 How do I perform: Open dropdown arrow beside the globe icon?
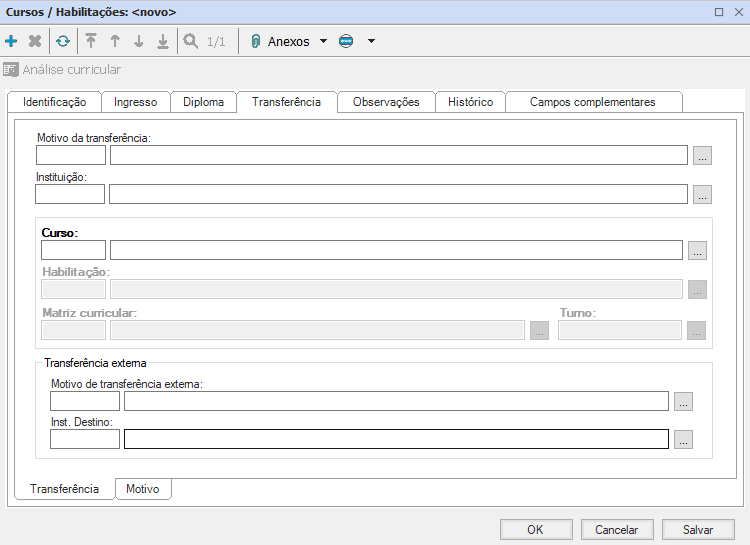click(x=371, y=42)
